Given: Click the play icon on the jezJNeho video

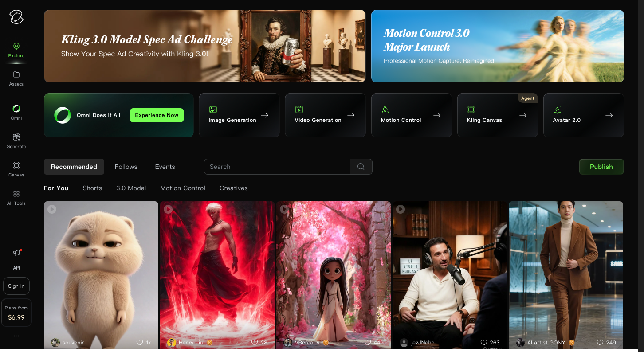Looking at the screenshot, I should (x=401, y=209).
